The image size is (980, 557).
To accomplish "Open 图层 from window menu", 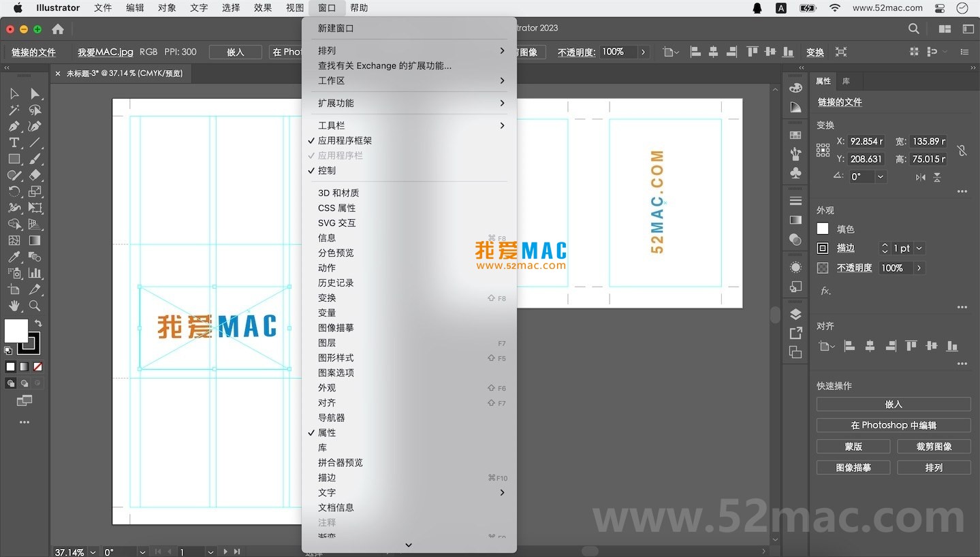I will (x=407, y=343).
